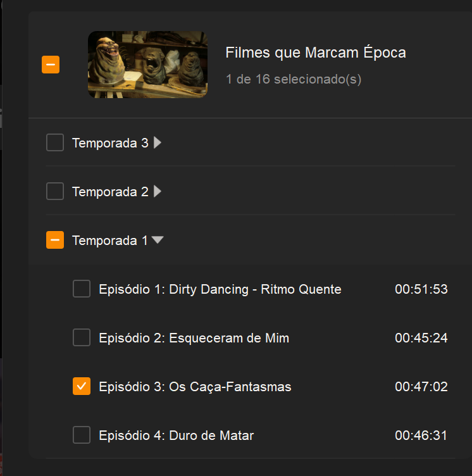Viewport: 472px width, 476px height.
Task: Select Episódio 2 Esqueceram de Mim checkbox
Action: pyautogui.click(x=82, y=338)
